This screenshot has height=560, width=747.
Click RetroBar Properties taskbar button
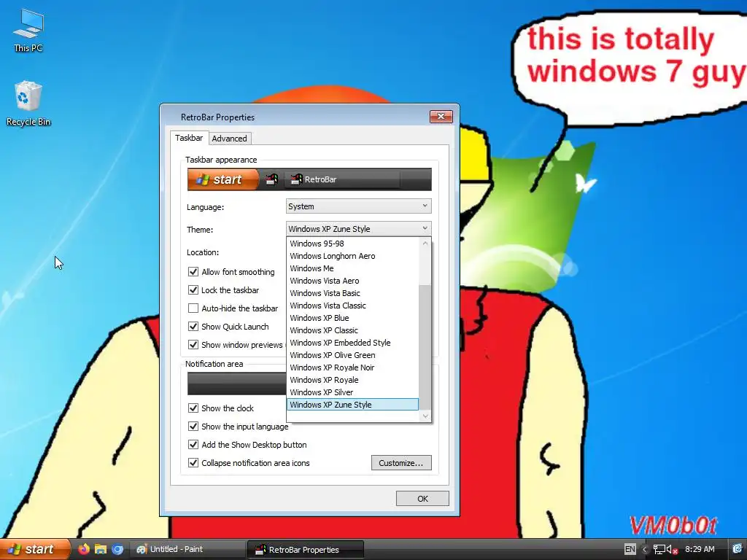(x=305, y=550)
